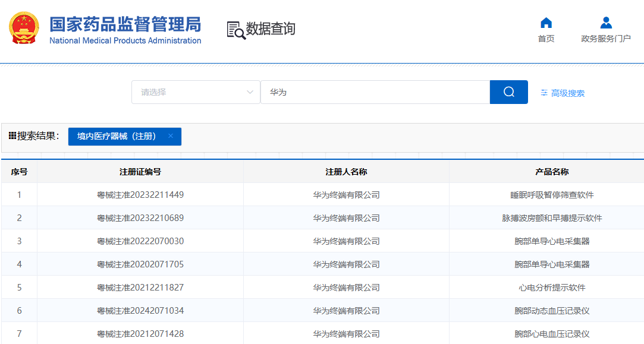Click product 腕部心电血压记录仪
Screen dimensions: 644x344
[x=552, y=334]
